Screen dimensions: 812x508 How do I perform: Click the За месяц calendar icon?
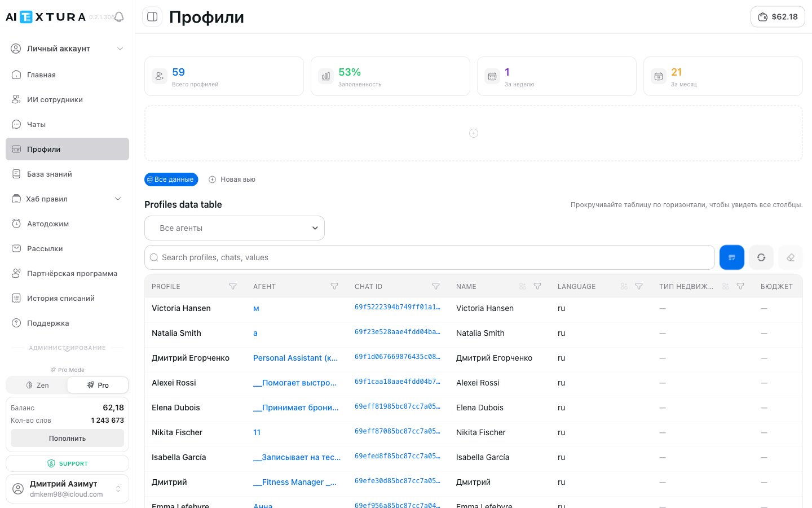(659, 76)
